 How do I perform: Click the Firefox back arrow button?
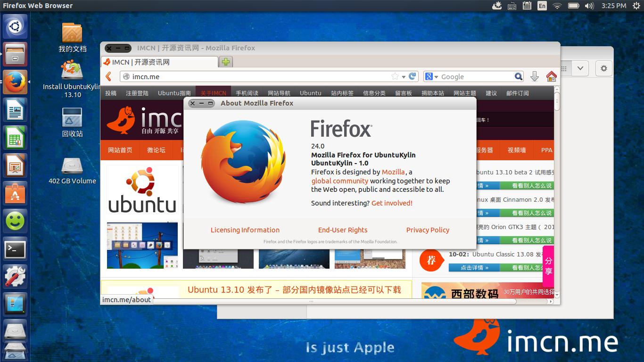pos(108,76)
